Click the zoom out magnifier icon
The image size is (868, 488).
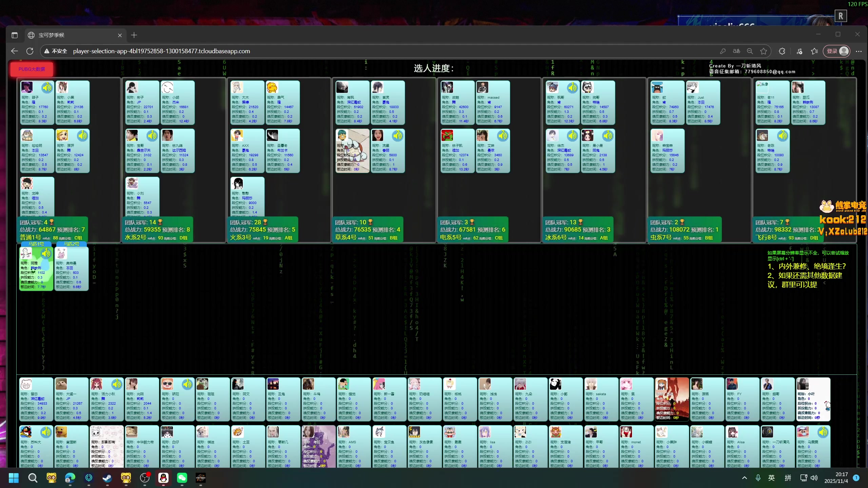point(750,51)
